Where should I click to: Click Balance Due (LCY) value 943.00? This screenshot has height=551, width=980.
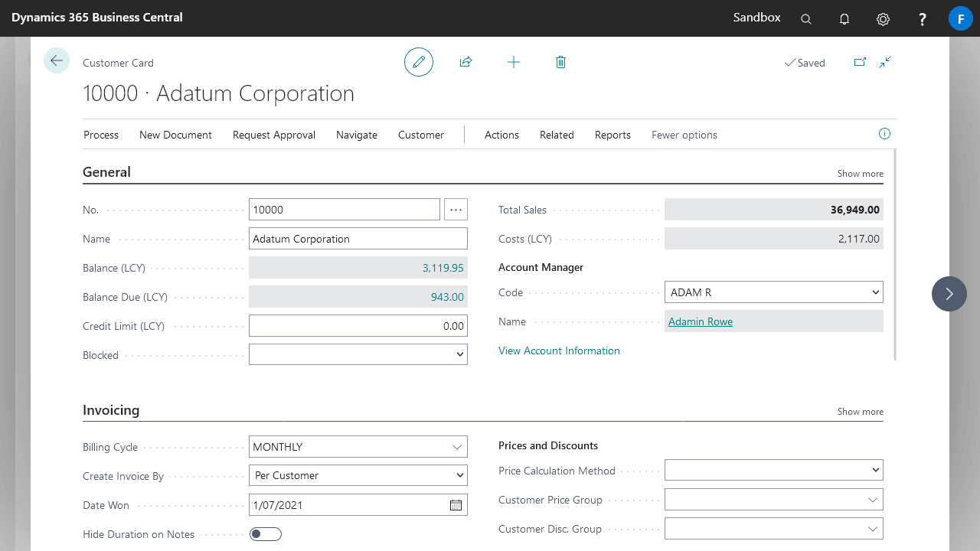(447, 297)
